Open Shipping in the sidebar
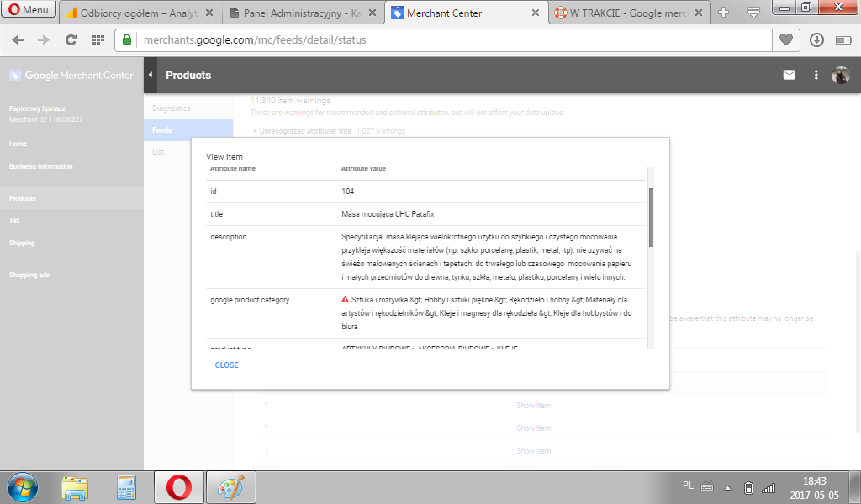The image size is (861, 504). (x=22, y=243)
